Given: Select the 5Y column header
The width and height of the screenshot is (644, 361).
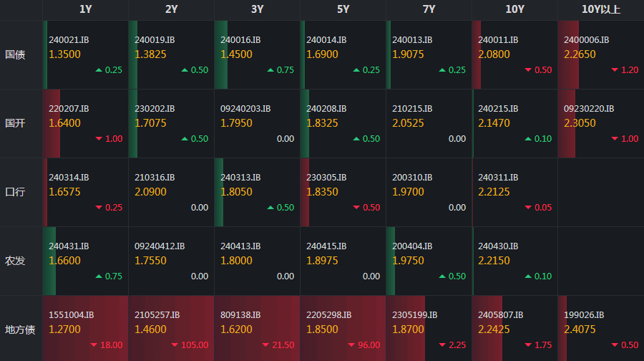Looking at the screenshot, I should [x=343, y=9].
